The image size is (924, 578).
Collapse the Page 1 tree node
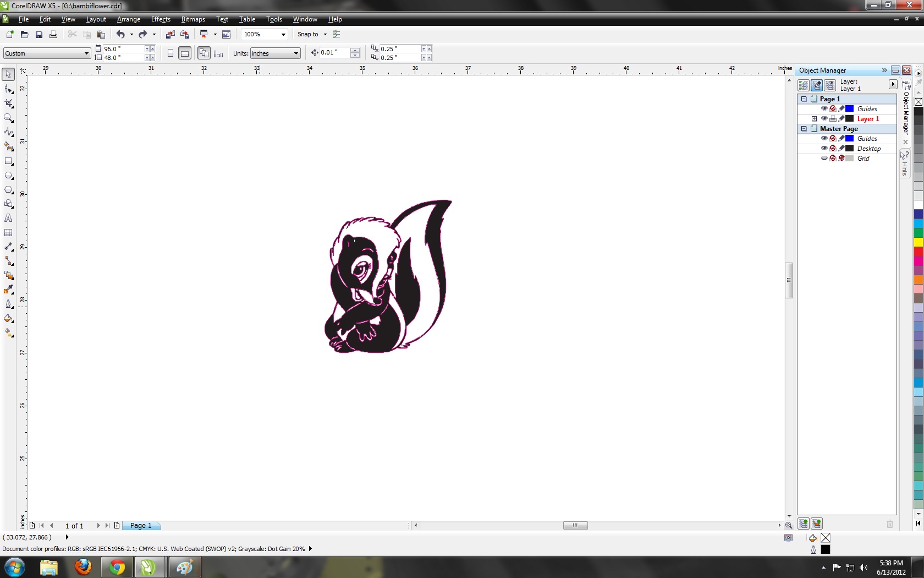coord(804,99)
